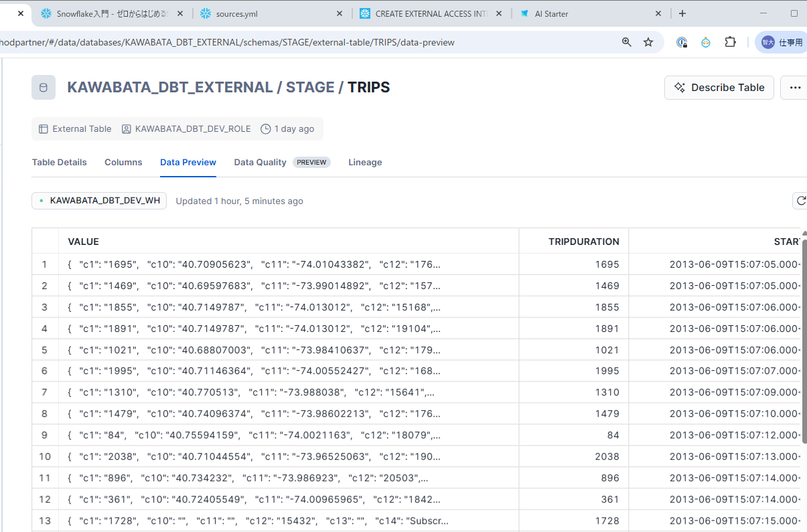Click the start time 2013-06-09T15:07:10.000 cell
The image size is (807, 532).
(715, 414)
